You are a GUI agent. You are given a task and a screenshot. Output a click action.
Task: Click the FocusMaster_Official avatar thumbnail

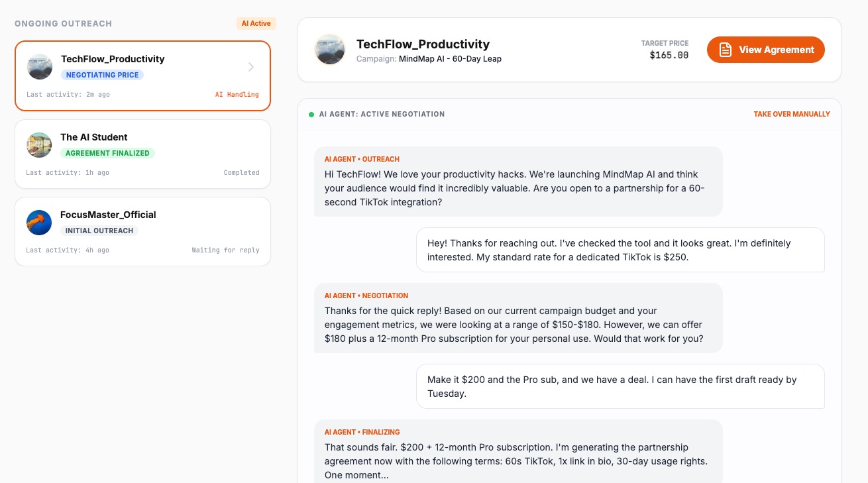[39, 223]
